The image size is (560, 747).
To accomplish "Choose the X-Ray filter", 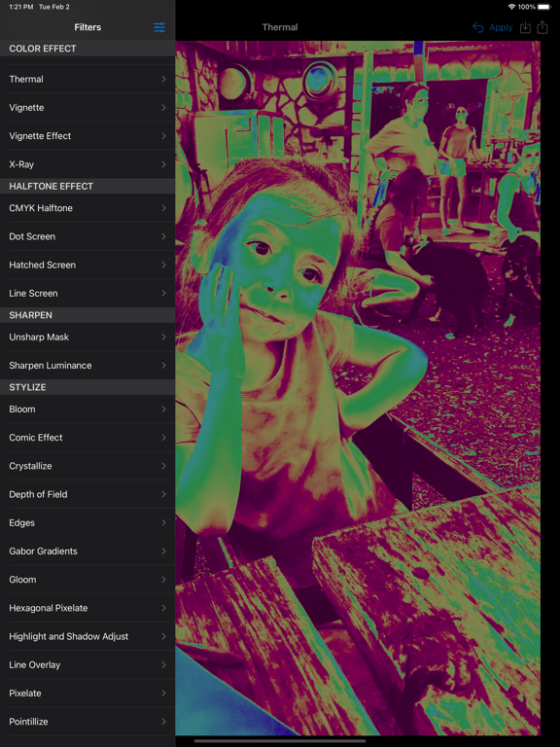I will click(x=87, y=164).
